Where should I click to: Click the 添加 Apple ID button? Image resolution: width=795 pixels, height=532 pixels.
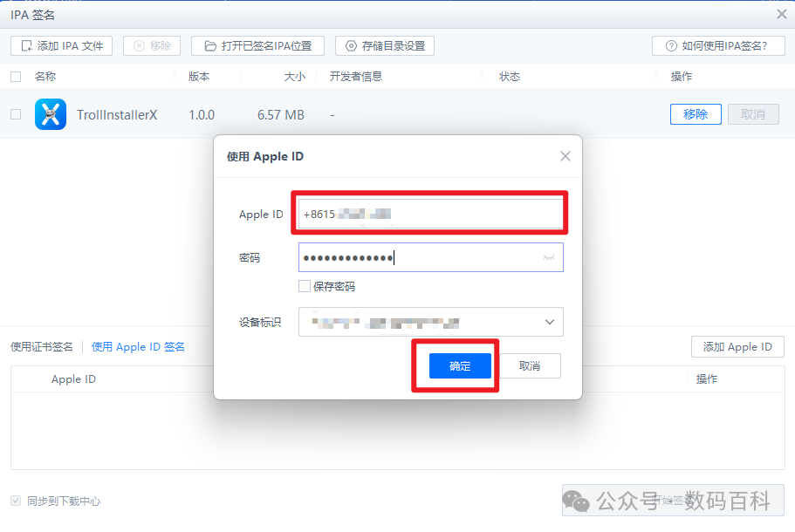click(x=737, y=347)
